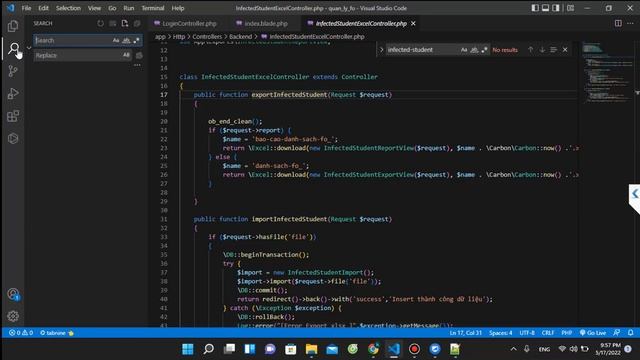Toggle Preserve Case in Replace field
The width and height of the screenshot is (640, 360).
click(x=126, y=55)
